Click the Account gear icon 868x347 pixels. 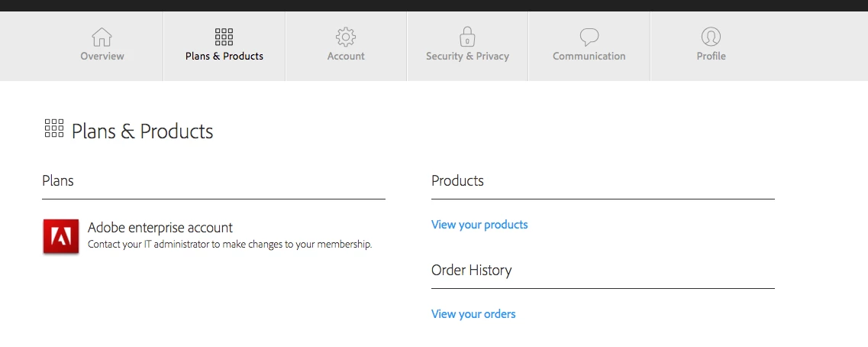click(345, 37)
